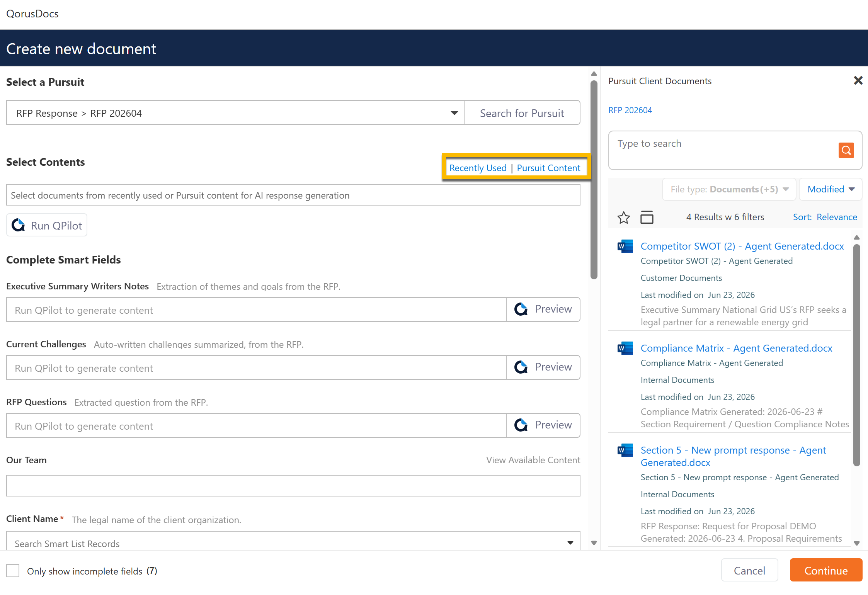Click the Word icon for Compliance Matrix document
868x595 pixels.
point(625,348)
